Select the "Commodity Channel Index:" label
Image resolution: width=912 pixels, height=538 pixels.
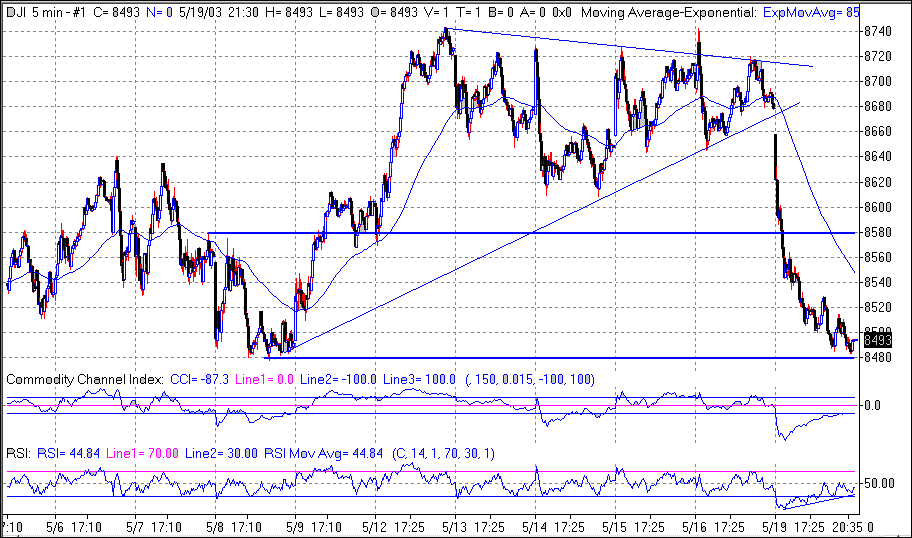[x=85, y=380]
